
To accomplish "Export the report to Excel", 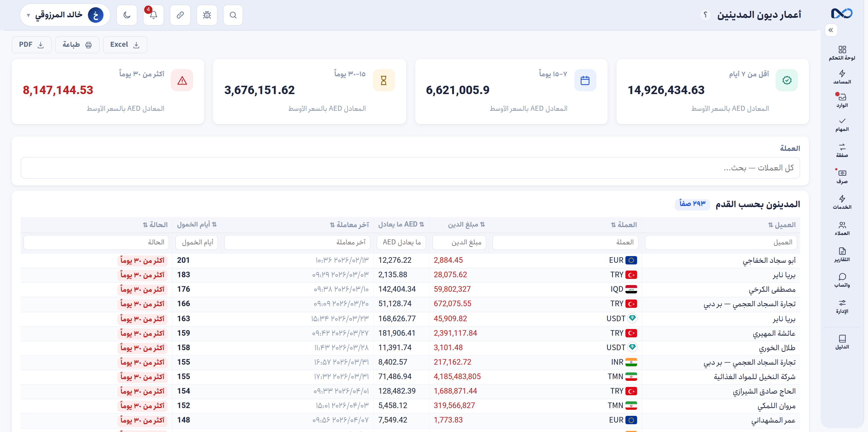I will [x=125, y=45].
